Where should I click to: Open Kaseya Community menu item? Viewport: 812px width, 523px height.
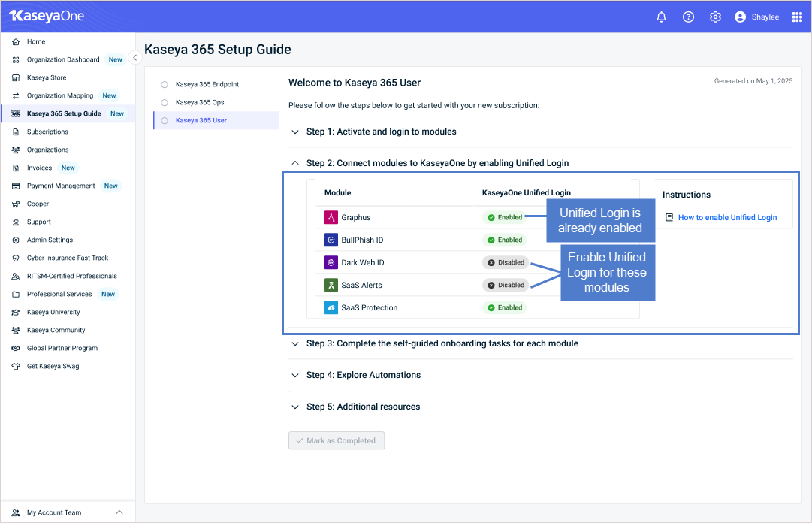pos(68,331)
